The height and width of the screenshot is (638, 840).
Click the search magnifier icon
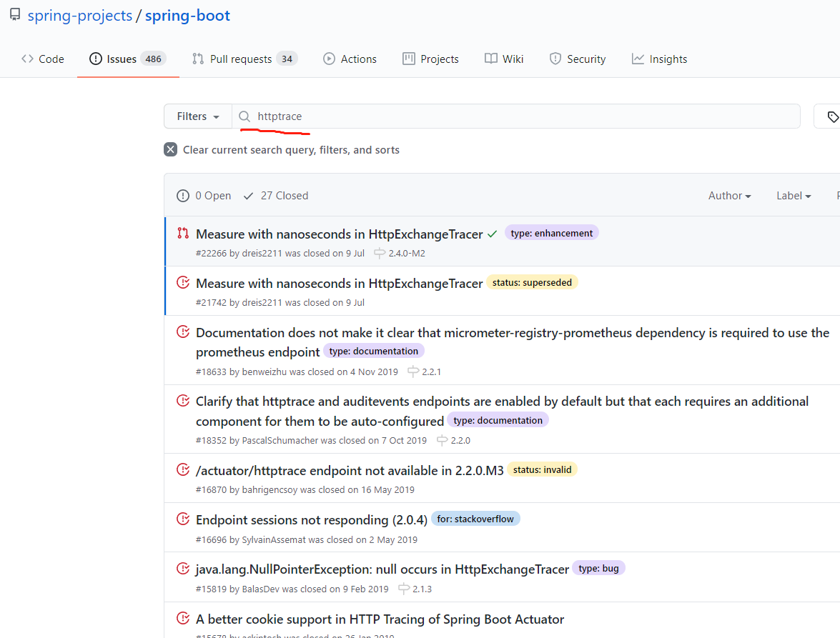click(x=244, y=116)
